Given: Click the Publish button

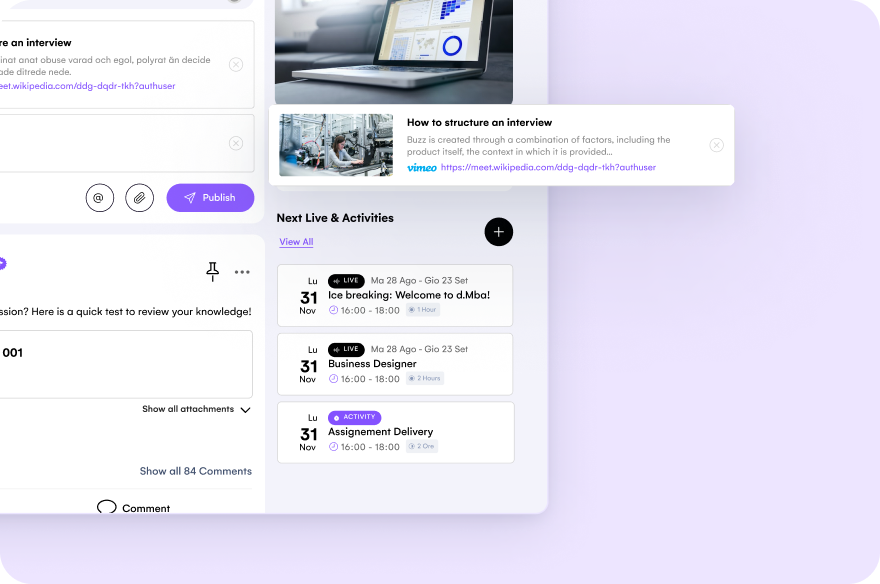Looking at the screenshot, I should coord(210,197).
